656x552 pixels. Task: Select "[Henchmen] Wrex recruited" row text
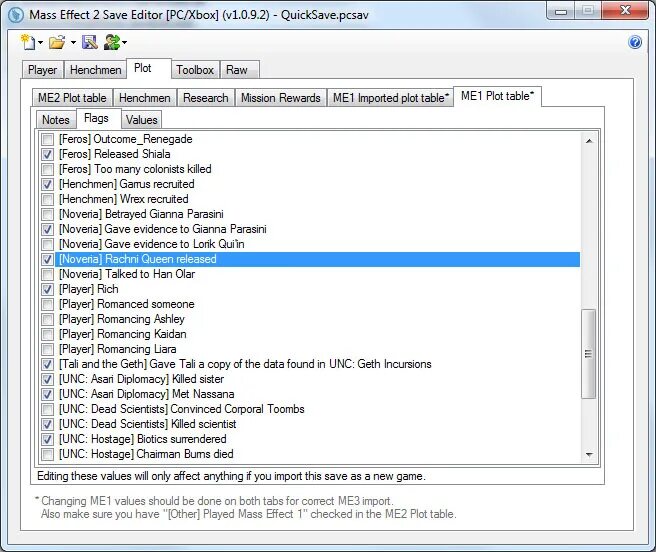point(124,199)
